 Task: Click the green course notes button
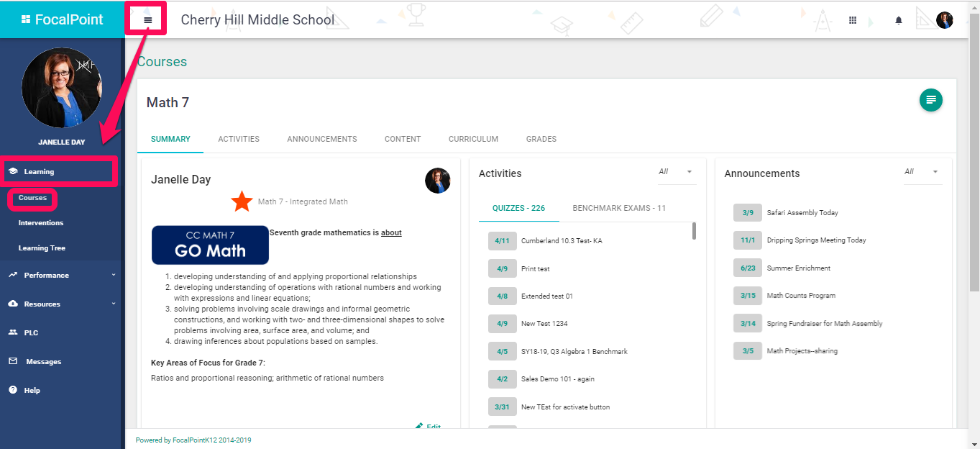(931, 100)
